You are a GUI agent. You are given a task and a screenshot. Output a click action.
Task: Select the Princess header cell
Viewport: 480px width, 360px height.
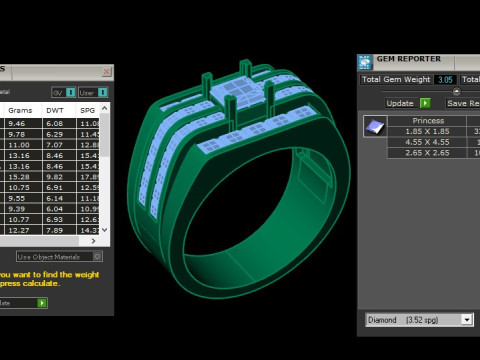tap(428, 121)
